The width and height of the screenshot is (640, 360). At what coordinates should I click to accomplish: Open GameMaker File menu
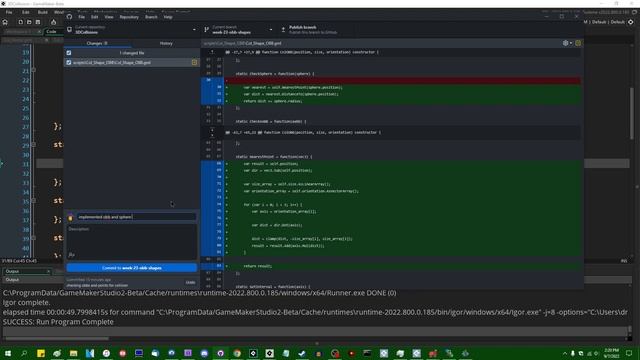pos(9,12)
